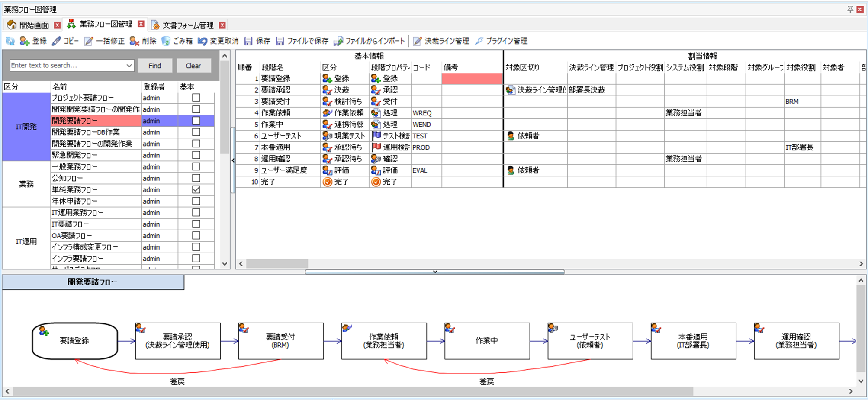Screen dimensions: 868x400
Task: Click the 削除 delete toolbar icon
Action: click(x=135, y=41)
